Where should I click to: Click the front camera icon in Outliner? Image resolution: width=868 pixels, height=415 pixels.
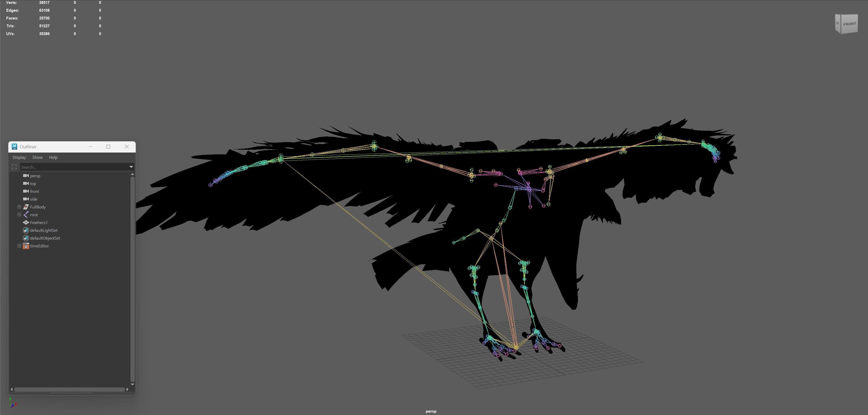click(26, 191)
